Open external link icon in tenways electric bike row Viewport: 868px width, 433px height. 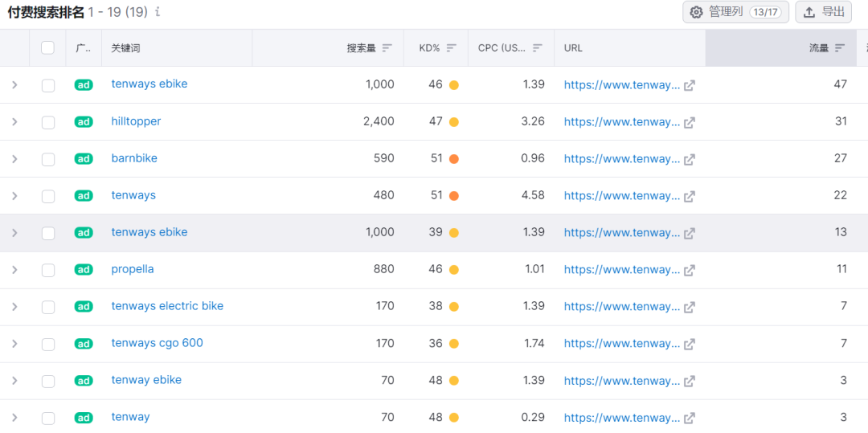coord(690,307)
